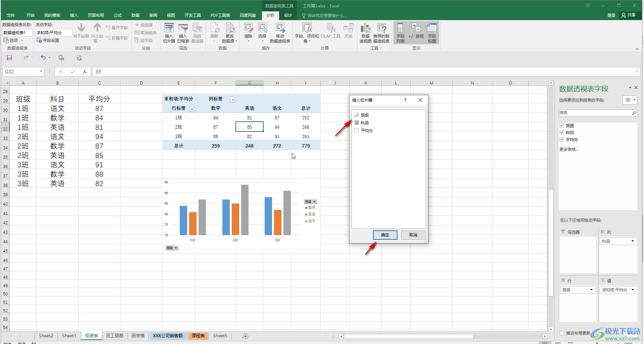
Task: Click the PivotTable name input field
Action: click(x=17, y=33)
